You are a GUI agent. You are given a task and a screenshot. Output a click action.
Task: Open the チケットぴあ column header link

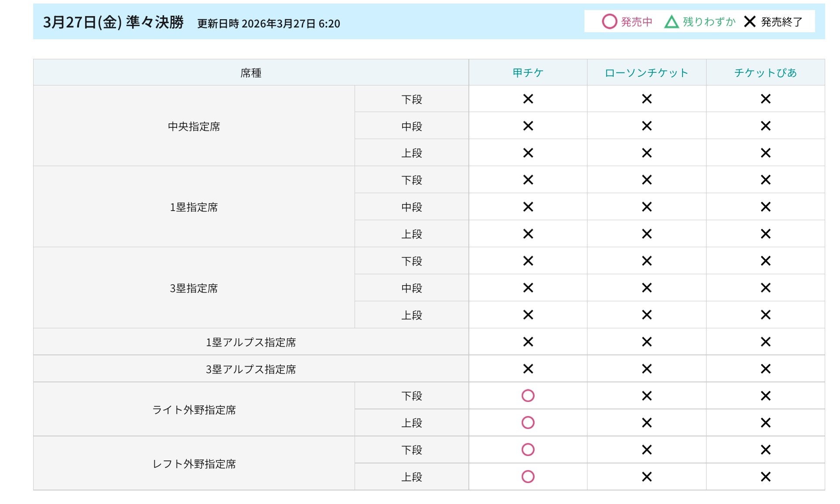click(765, 73)
